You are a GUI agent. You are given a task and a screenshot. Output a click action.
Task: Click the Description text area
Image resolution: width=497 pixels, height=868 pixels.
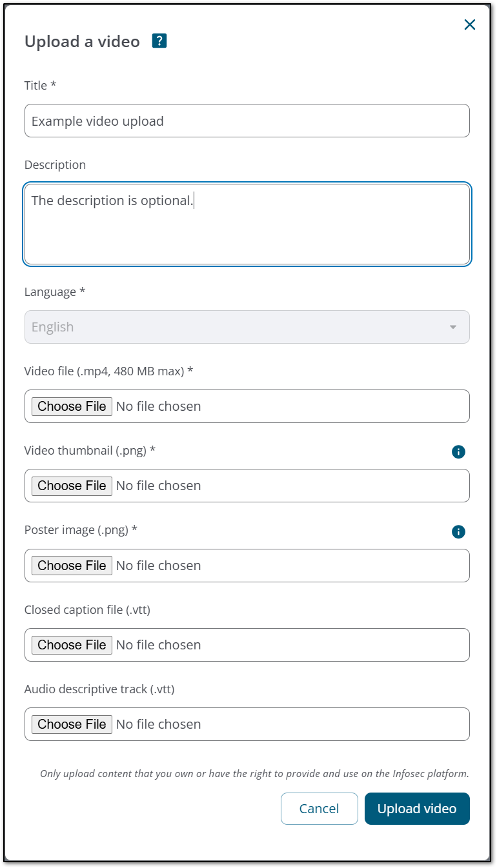coord(247,222)
